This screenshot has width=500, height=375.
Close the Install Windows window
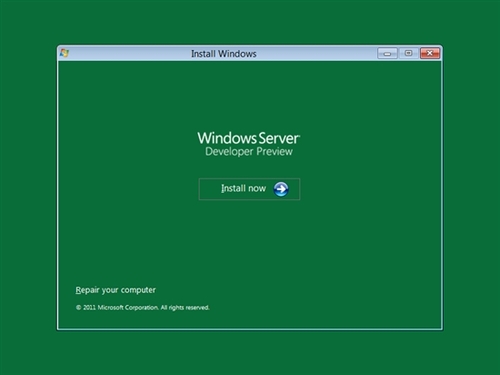pyautogui.click(x=430, y=53)
